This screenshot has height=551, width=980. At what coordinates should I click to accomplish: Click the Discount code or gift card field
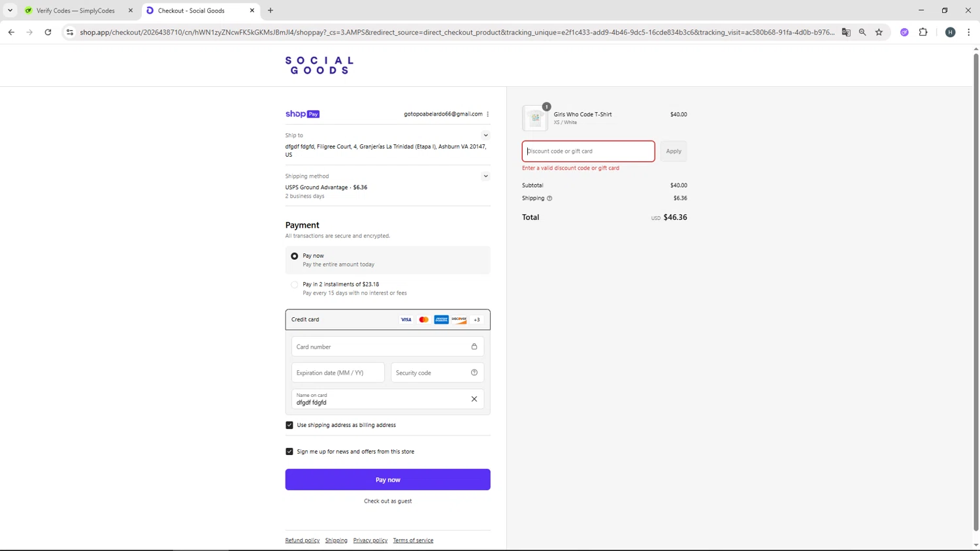coord(588,151)
